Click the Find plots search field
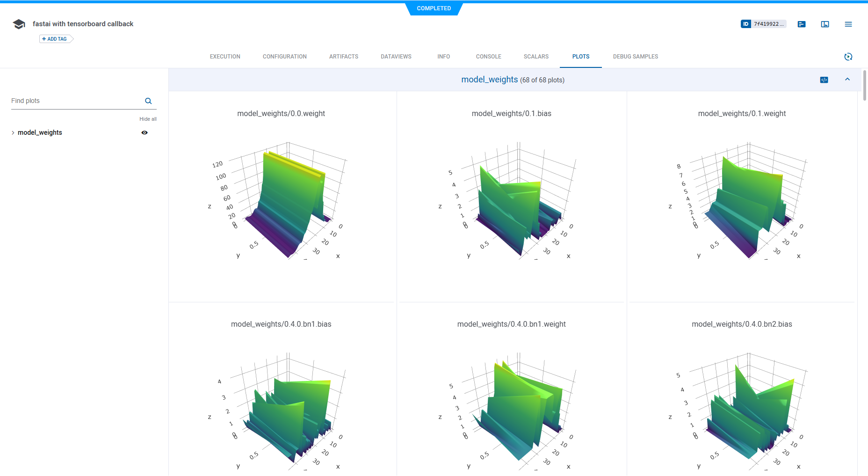Image resolution: width=868 pixels, height=476 pixels. tap(75, 101)
